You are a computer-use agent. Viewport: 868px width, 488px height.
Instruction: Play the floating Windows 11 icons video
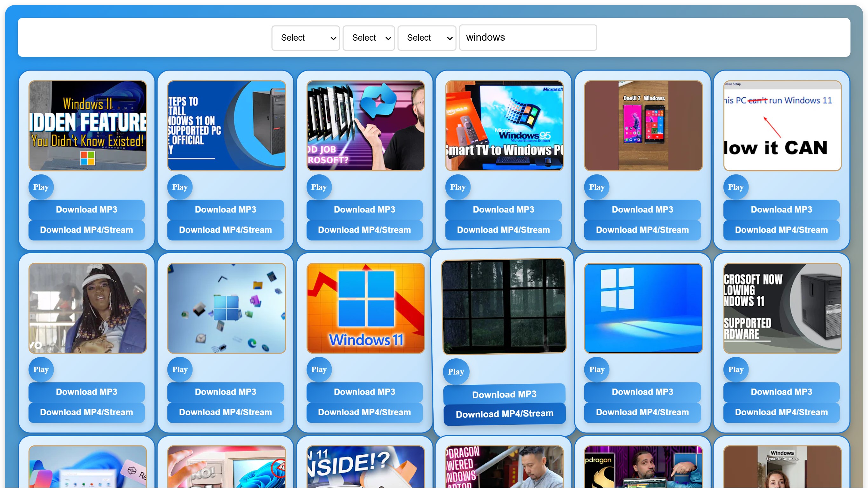(180, 369)
